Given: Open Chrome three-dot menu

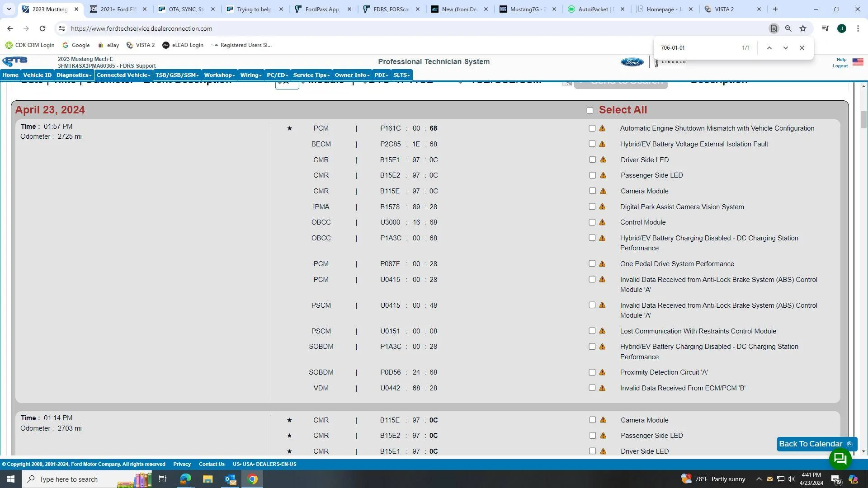Looking at the screenshot, I should click(858, 28).
